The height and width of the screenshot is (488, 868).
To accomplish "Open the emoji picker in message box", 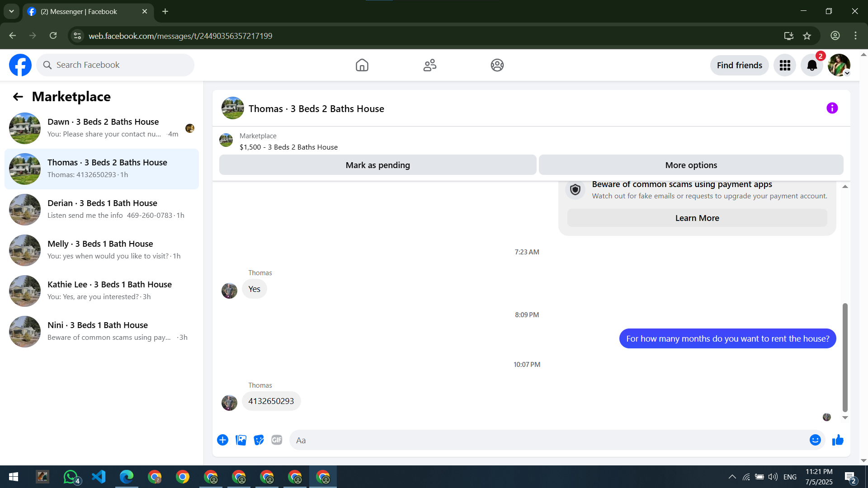I will tap(815, 440).
